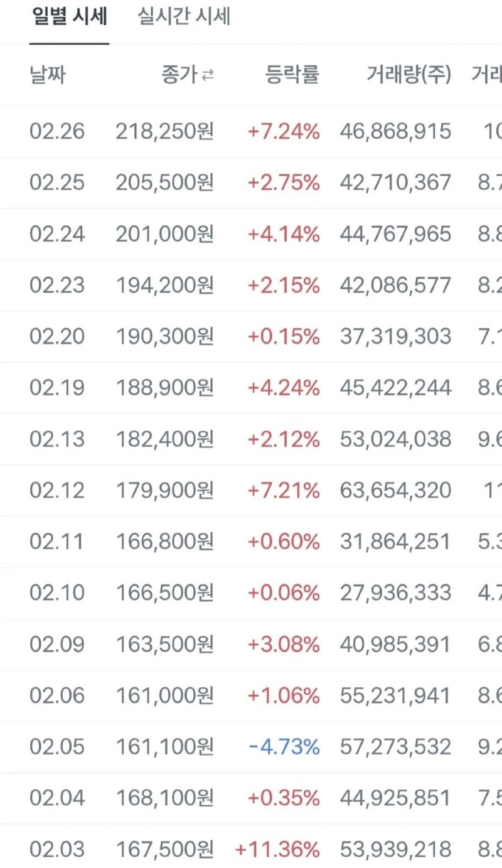Toggle the swap icon next to 종가
The height and width of the screenshot is (868, 502).
[208, 76]
